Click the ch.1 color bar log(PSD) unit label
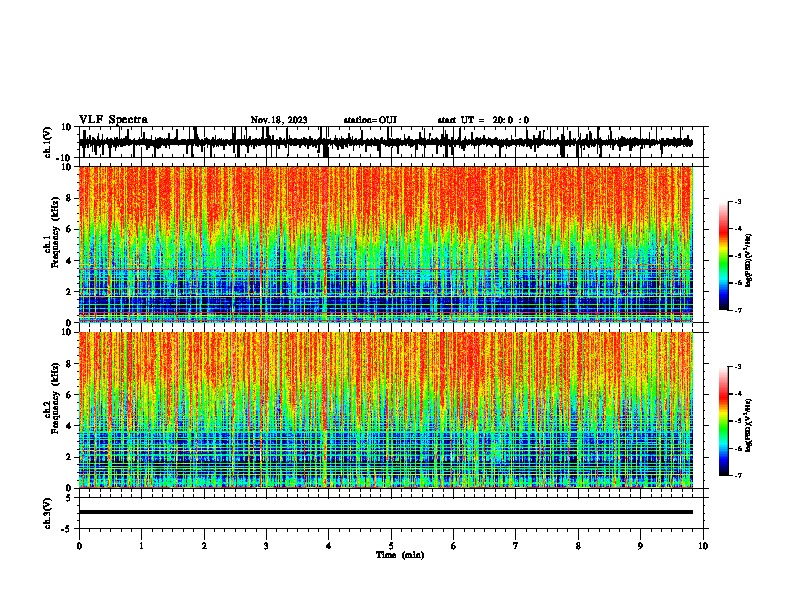The height and width of the screenshot is (612, 792). [x=748, y=260]
